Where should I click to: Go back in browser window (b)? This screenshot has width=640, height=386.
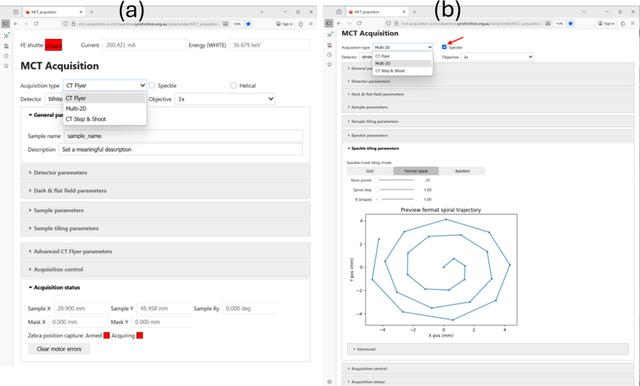coord(339,24)
